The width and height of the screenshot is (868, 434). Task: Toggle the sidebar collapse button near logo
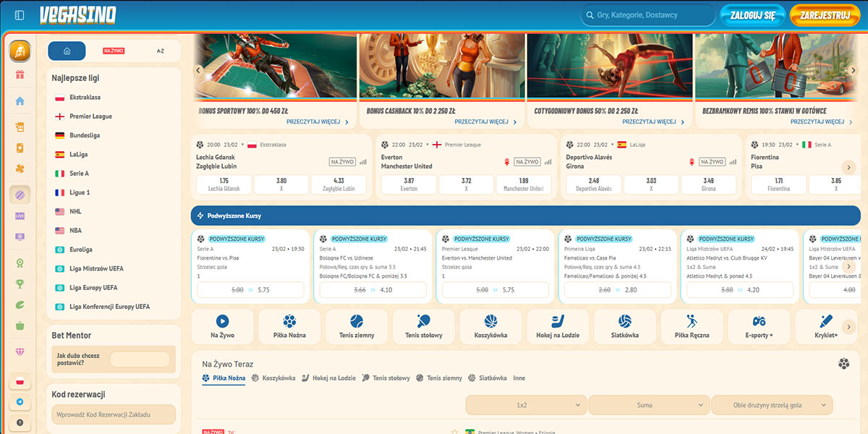point(20,14)
